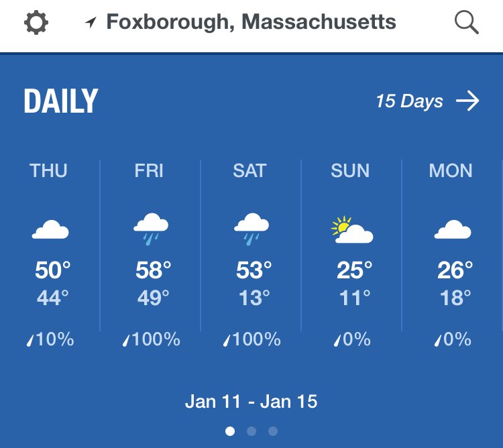
Task: Tap Saturday's rain cloud icon
Action: point(251,229)
